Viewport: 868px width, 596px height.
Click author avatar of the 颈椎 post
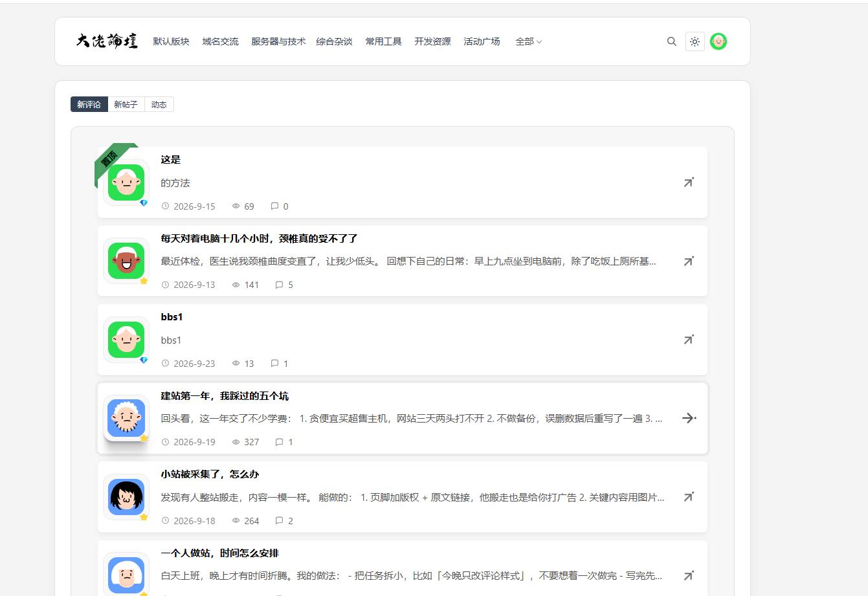126,261
